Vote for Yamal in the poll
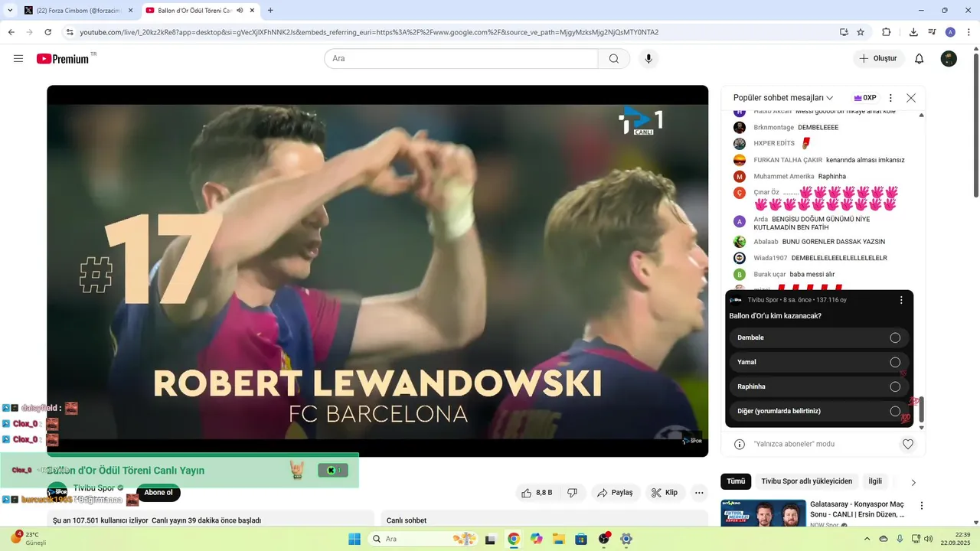The height and width of the screenshot is (551, 980). click(819, 362)
